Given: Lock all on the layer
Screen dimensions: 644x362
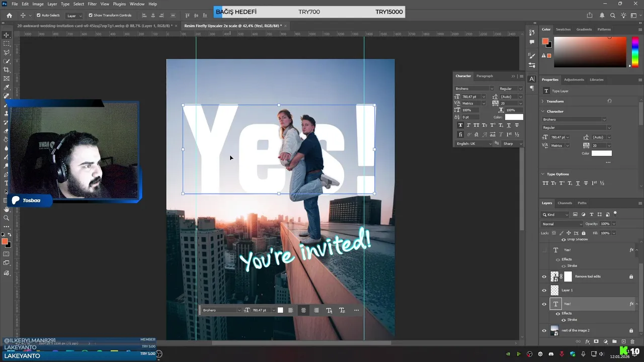Looking at the screenshot, I should [584, 233].
